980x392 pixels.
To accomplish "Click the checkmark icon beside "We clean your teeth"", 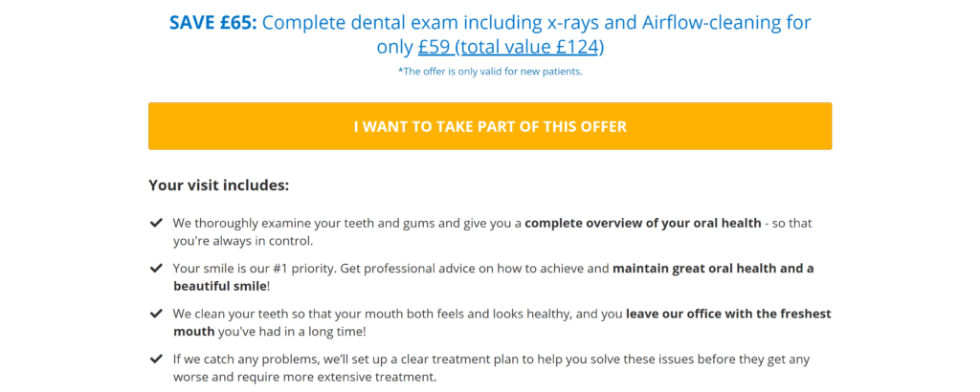I will coord(156,314).
